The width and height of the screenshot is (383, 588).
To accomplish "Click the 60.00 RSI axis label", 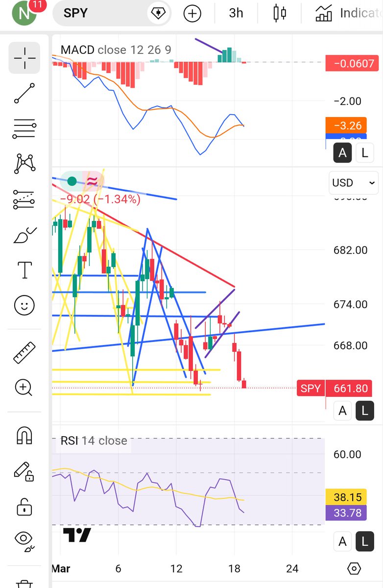I will [x=347, y=454].
